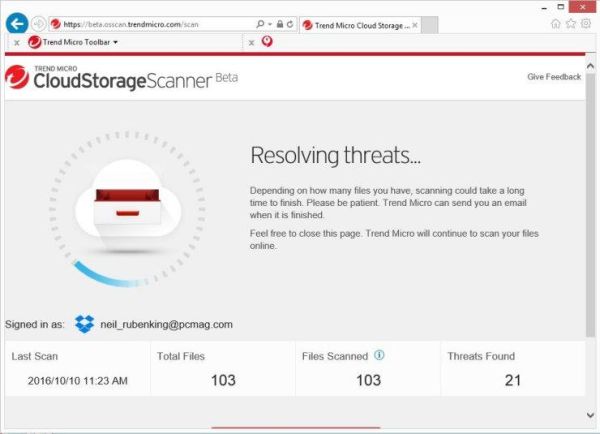Open Favorites star icon
The height and width of the screenshot is (434, 600).
tap(571, 24)
